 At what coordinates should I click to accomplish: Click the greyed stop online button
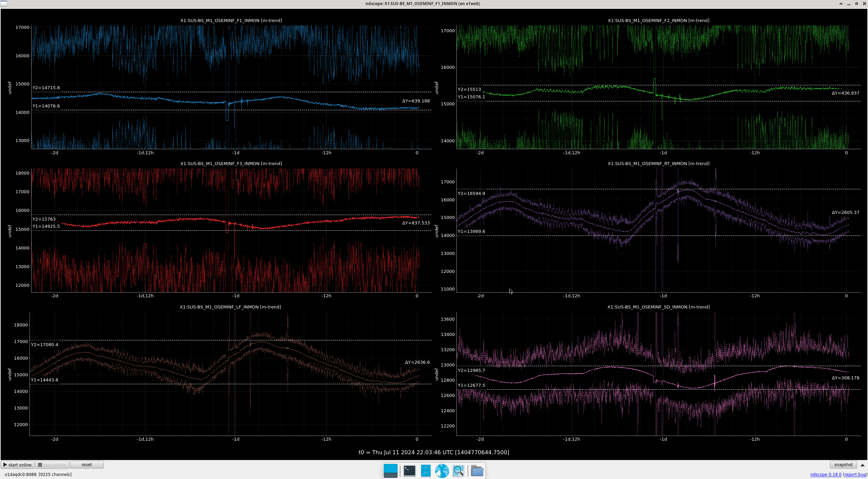pyautogui.click(x=52, y=465)
